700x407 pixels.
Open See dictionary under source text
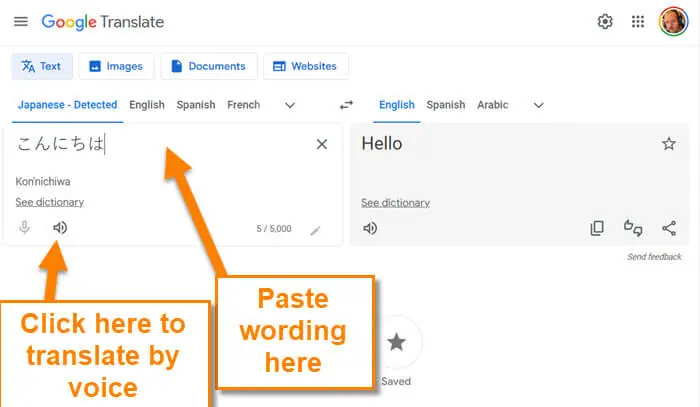pyautogui.click(x=50, y=202)
